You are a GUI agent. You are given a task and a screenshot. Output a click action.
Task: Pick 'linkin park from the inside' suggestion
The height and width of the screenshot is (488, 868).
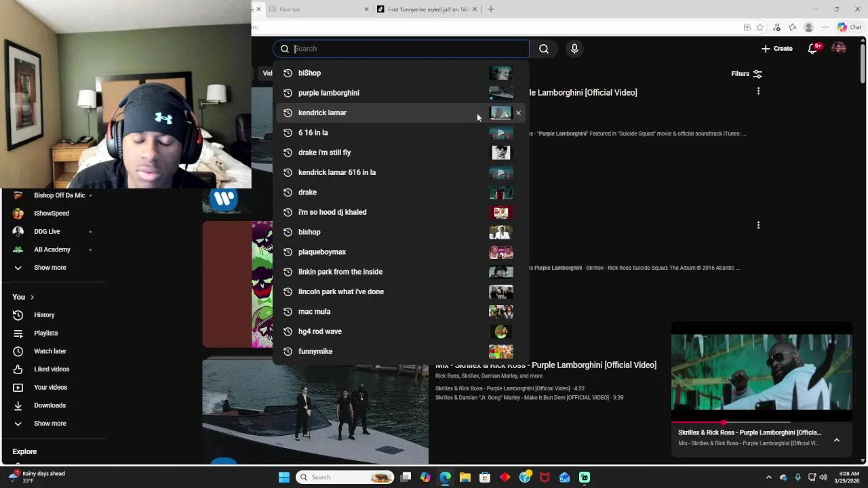coord(400,272)
